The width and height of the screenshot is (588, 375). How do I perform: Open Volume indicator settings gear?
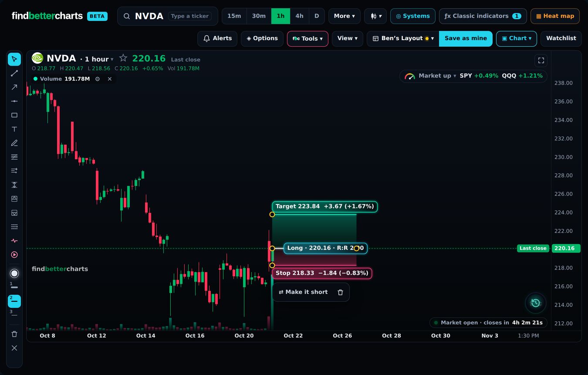click(x=98, y=79)
